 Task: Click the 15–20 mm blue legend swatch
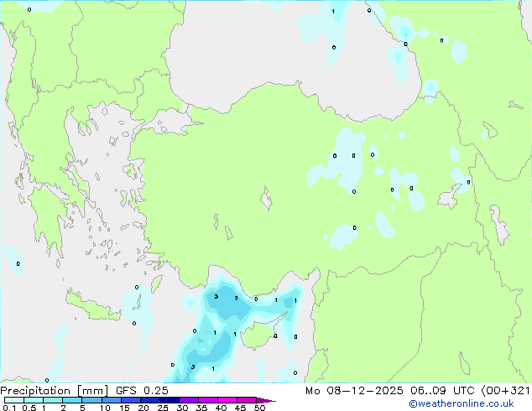(130, 400)
